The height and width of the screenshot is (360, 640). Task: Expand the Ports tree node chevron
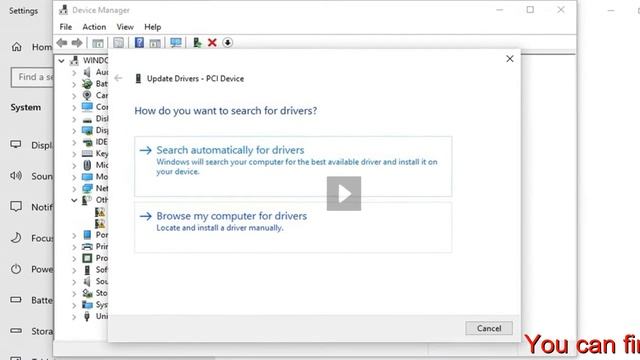click(x=74, y=236)
